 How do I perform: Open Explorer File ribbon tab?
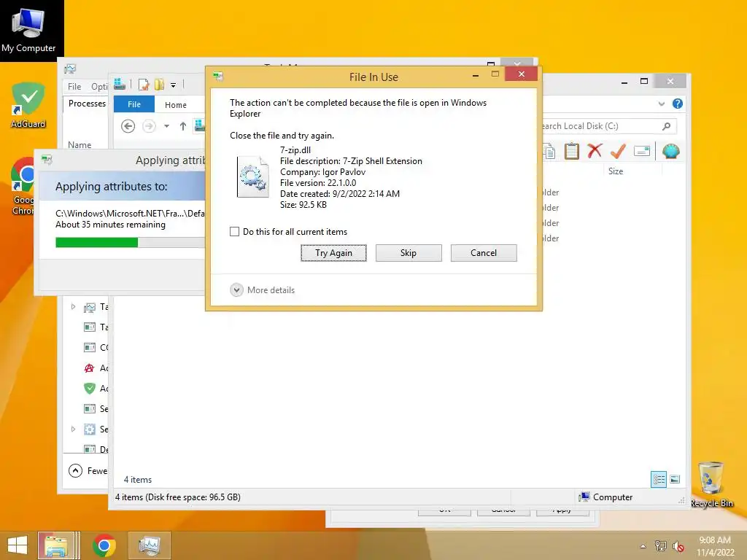pyautogui.click(x=134, y=104)
